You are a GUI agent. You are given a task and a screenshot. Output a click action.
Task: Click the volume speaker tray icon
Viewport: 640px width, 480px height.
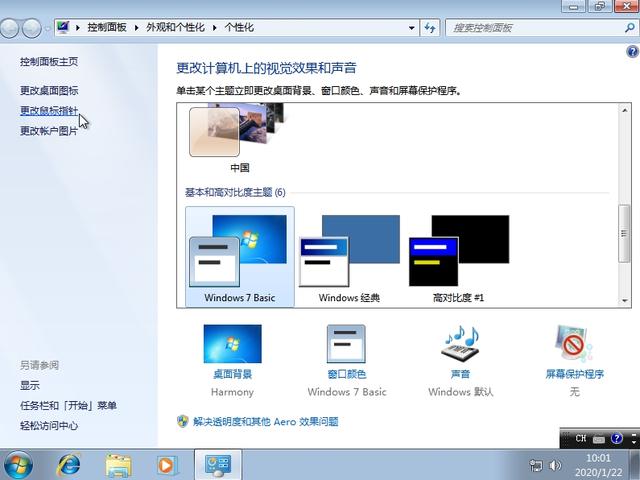click(555, 465)
